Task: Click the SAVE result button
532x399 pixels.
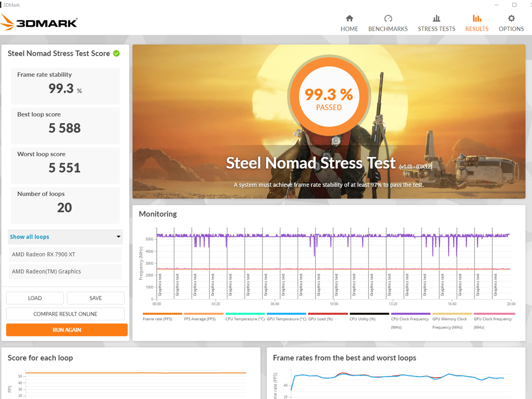Action: coord(96,298)
